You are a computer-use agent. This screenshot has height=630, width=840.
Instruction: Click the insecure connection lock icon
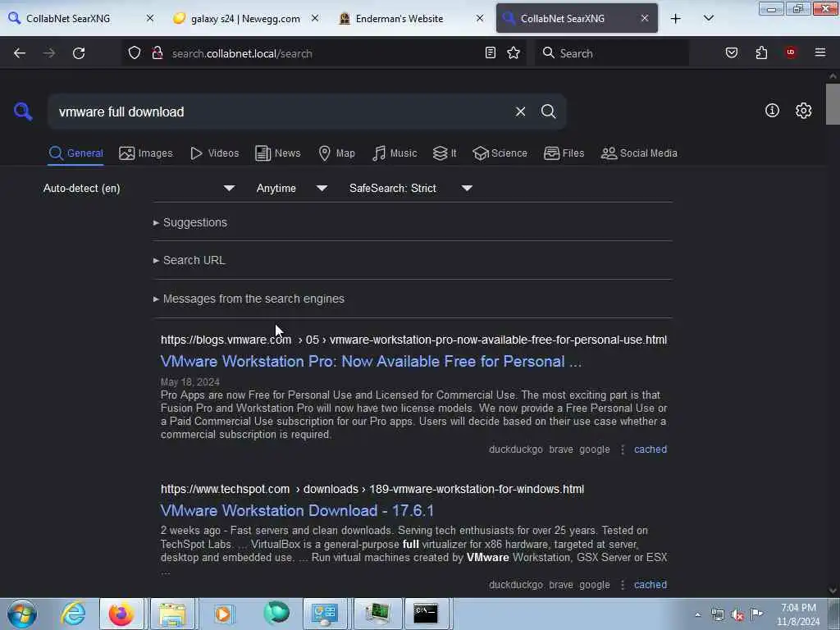click(x=157, y=52)
